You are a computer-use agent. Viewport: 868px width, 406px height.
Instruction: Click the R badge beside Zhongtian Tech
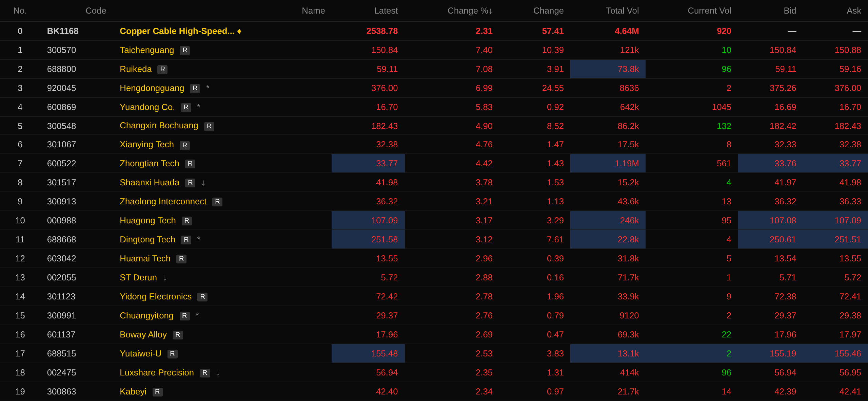(x=190, y=164)
